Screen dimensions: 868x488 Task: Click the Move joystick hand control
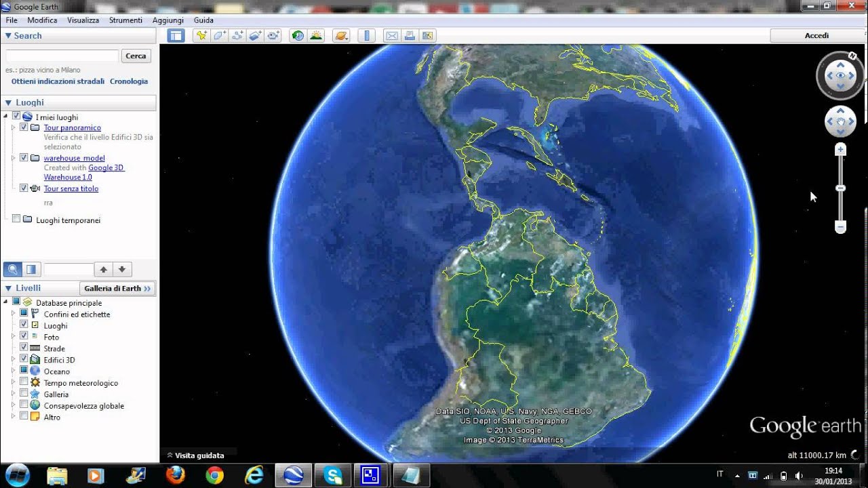pyautogui.click(x=840, y=122)
